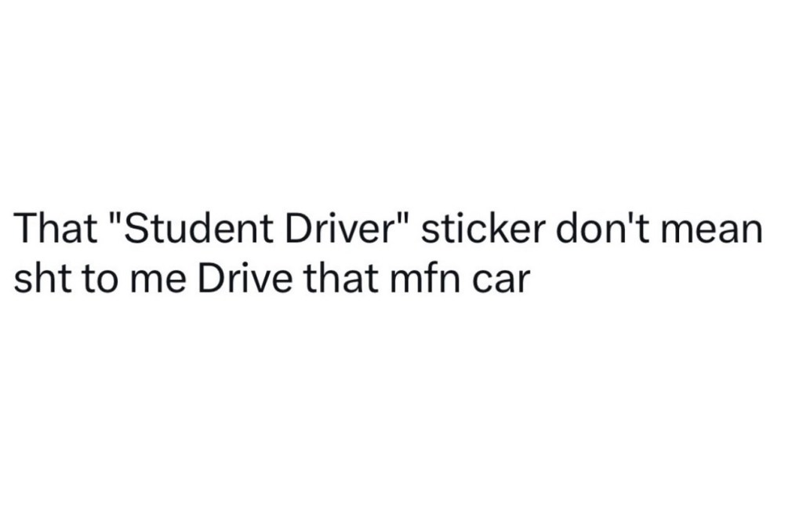Screen dimensions: 803x532
Task: Click the capital "T" in "That"
Action: (x=25, y=228)
